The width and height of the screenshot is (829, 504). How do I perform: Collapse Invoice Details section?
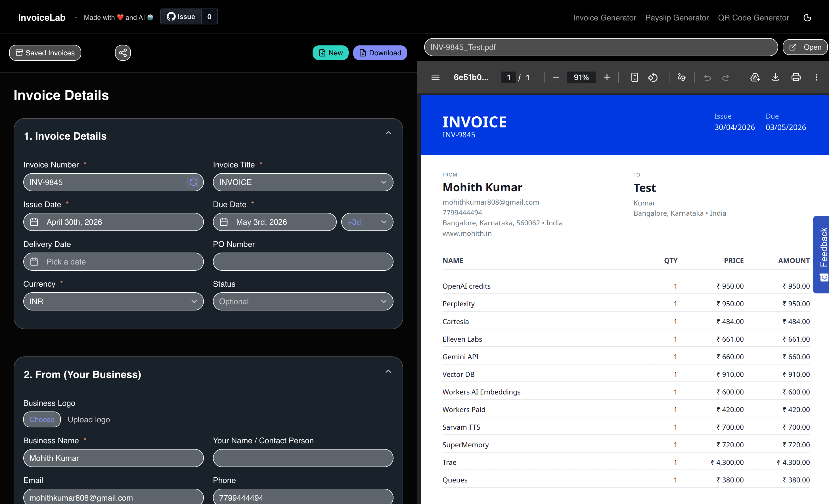(x=388, y=133)
